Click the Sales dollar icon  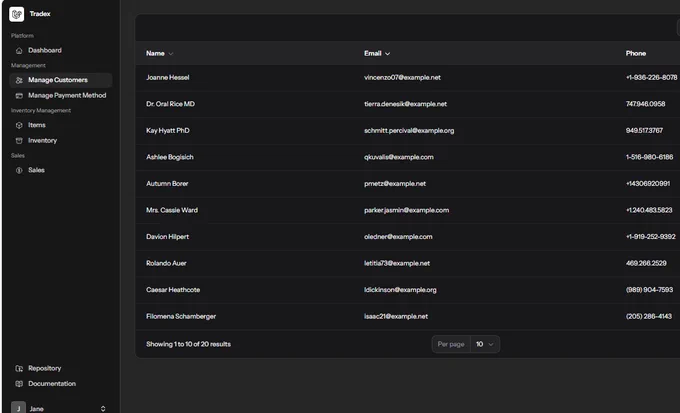[19, 170]
